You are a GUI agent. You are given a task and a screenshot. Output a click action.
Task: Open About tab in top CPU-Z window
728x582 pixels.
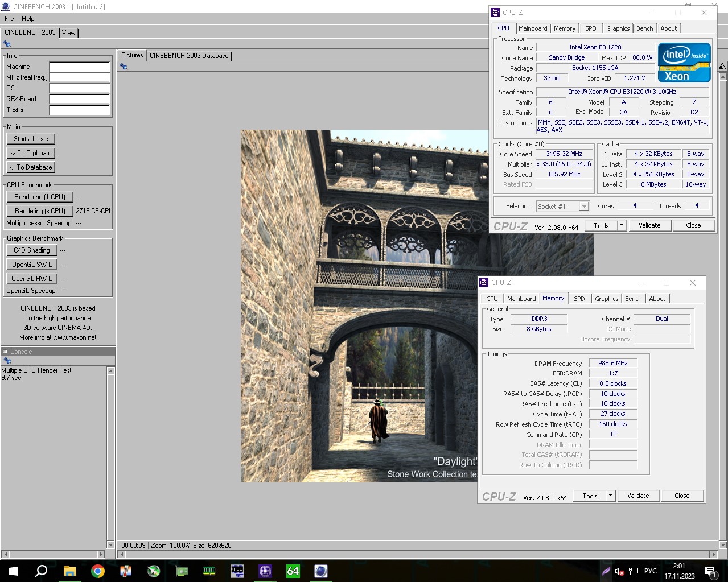(x=669, y=28)
